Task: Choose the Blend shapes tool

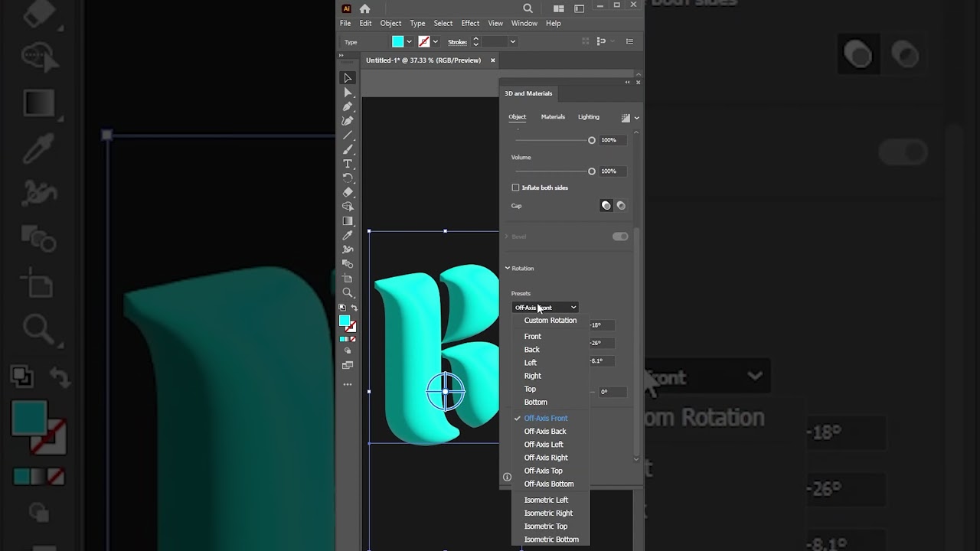Action: point(348,264)
